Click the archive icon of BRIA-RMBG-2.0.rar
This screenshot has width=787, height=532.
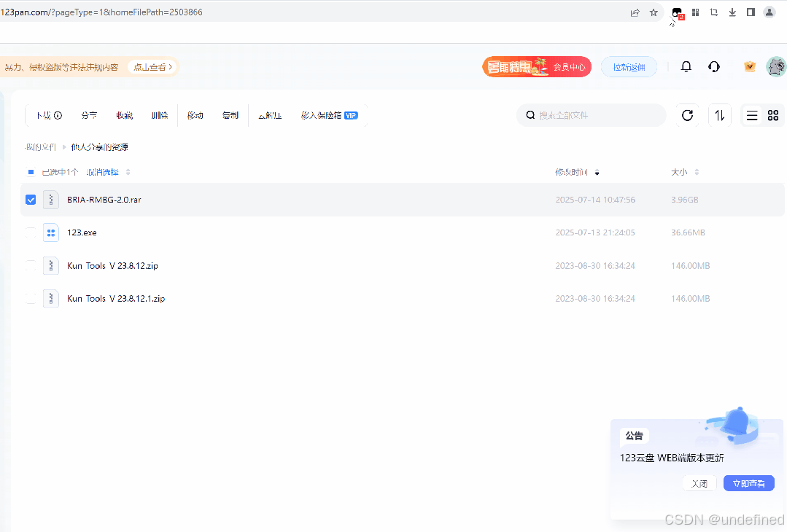point(51,200)
